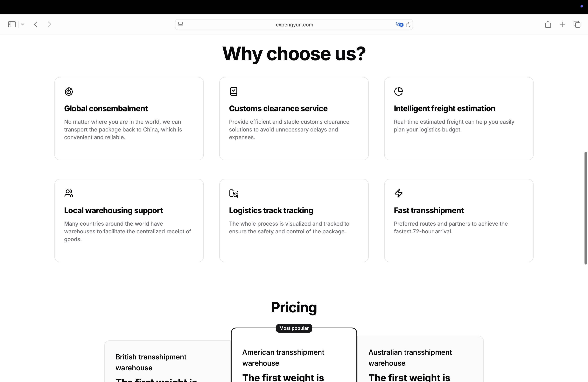Image resolution: width=588 pixels, height=382 pixels.
Task: Click the expengyun.com address field
Action: 294,25
